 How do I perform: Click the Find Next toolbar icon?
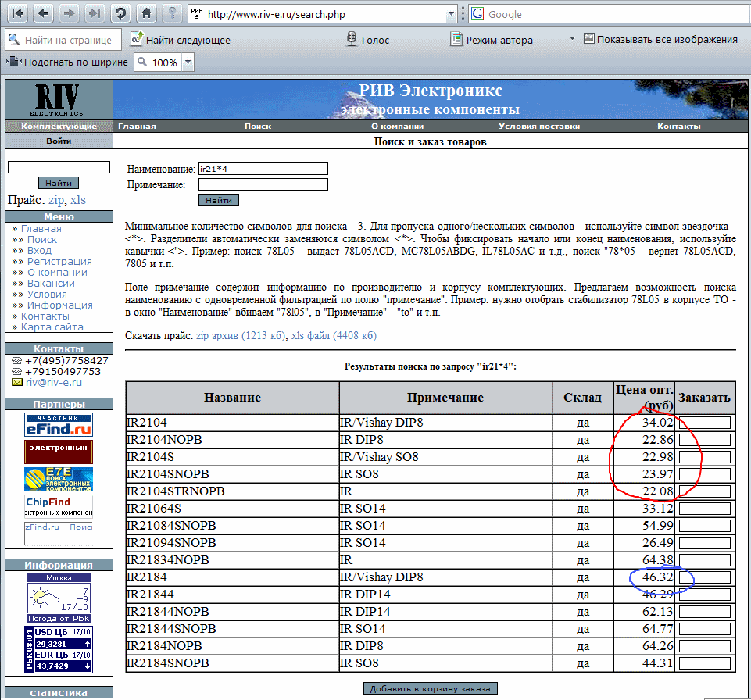(x=137, y=39)
